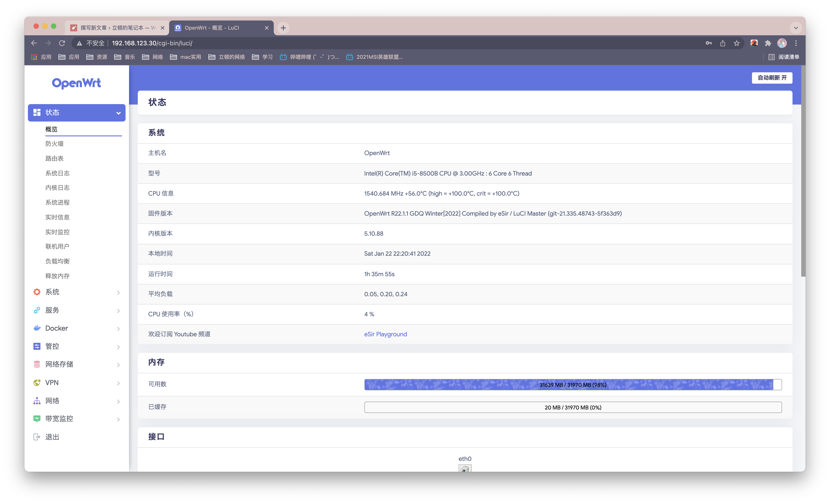Click the 可用数 memory progress bar
This screenshot has height=504, width=830.
(573, 384)
